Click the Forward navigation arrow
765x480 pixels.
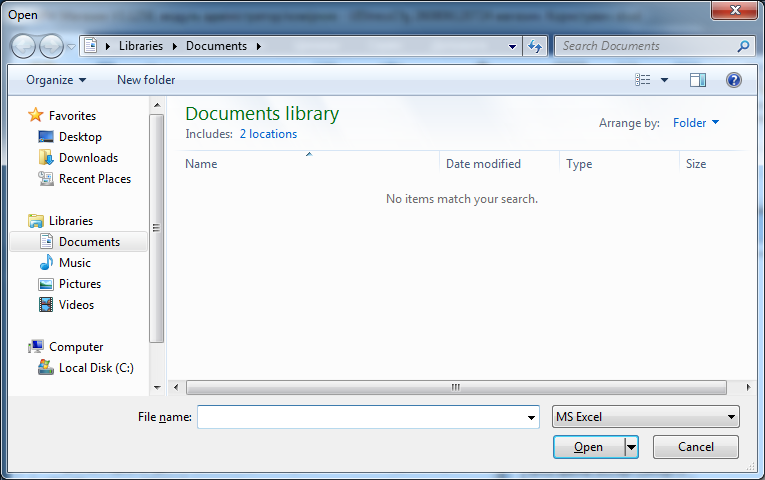coord(51,47)
